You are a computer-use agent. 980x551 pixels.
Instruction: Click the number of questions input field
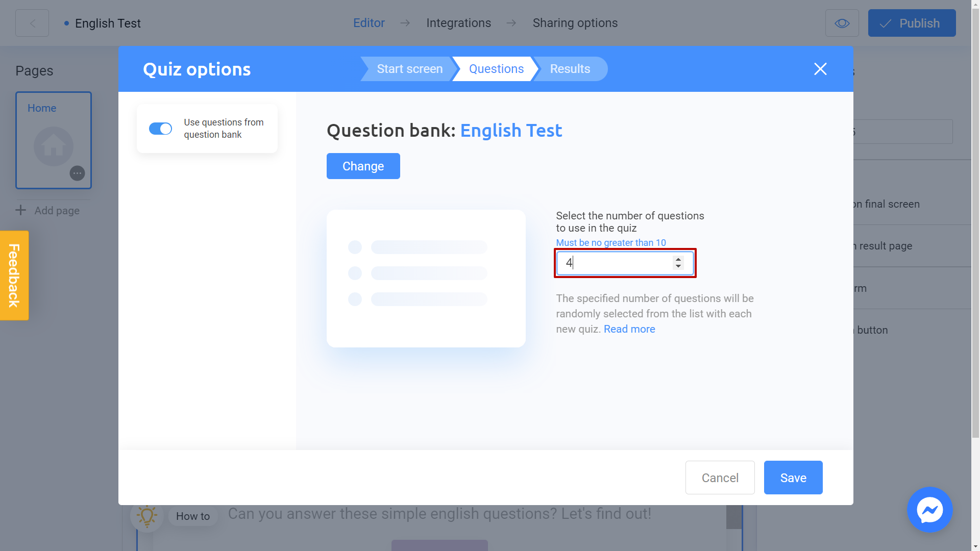point(625,263)
